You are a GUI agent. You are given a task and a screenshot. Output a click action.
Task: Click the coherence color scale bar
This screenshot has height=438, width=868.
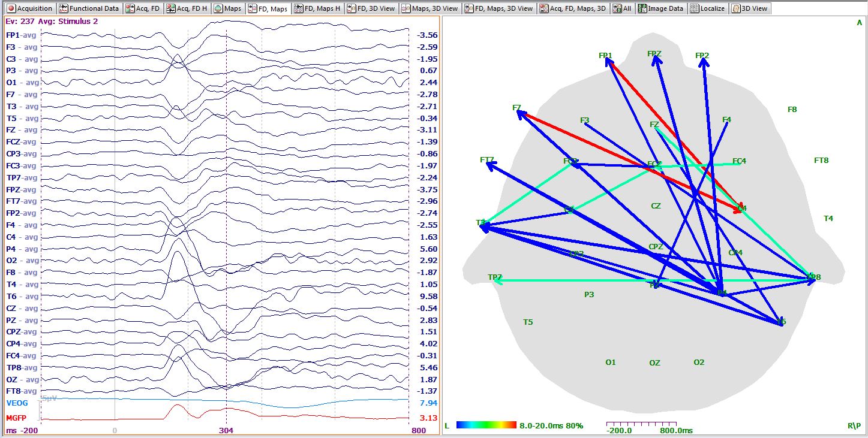coord(486,425)
